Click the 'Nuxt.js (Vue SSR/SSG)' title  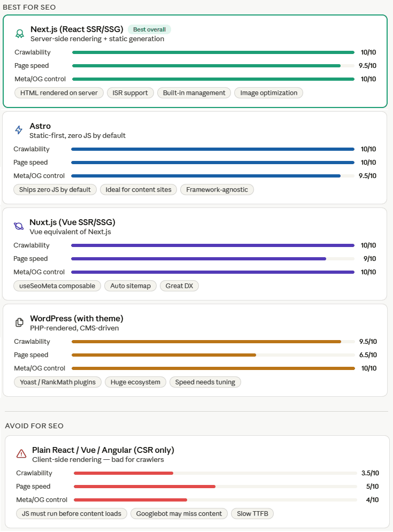(x=72, y=222)
